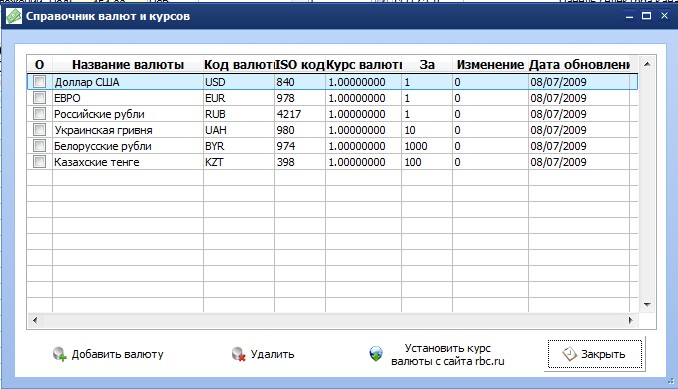Select the ЕВРО name cell

pyautogui.click(x=128, y=98)
